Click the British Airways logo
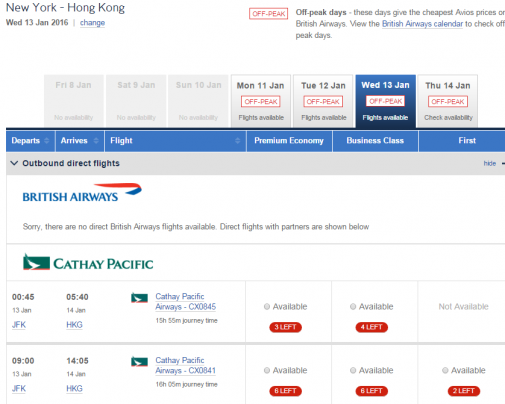 pos(82,193)
